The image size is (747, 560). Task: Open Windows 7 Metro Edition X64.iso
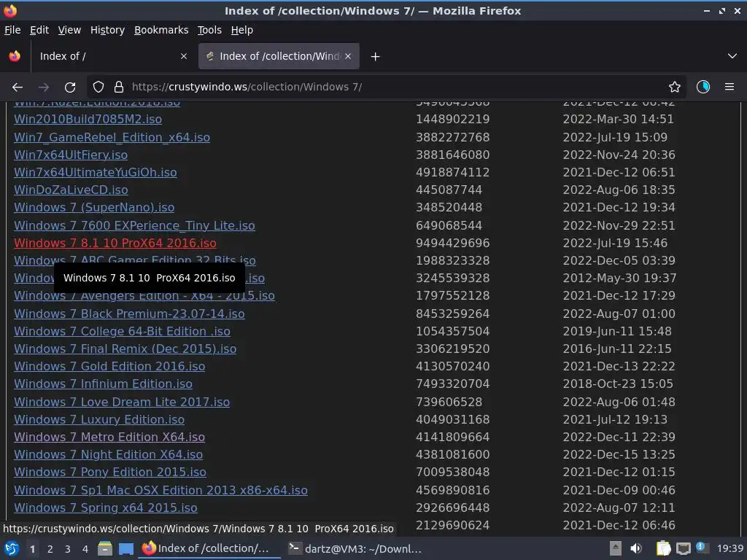[109, 437]
